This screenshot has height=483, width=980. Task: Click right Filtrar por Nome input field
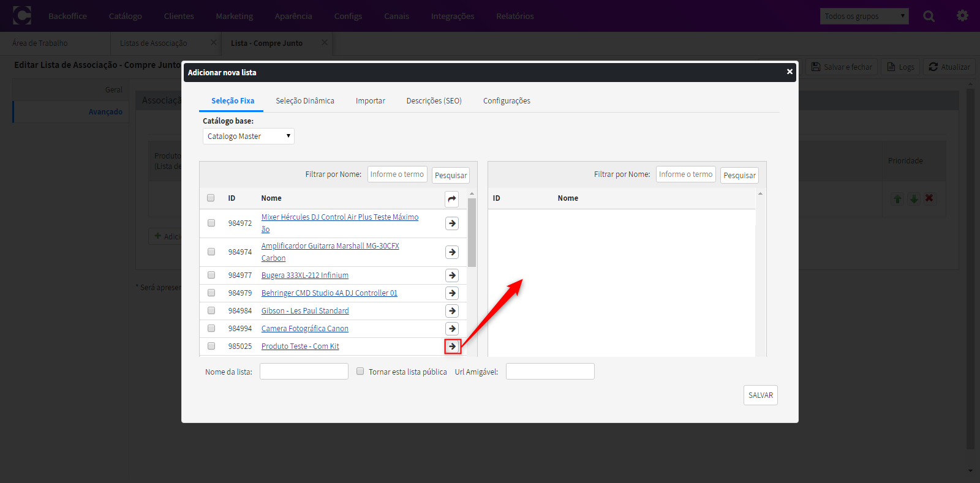686,174
